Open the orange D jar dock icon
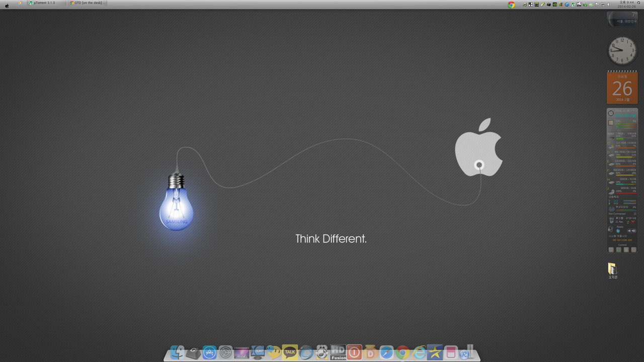Screen dimensions: 644x362 [370, 353]
